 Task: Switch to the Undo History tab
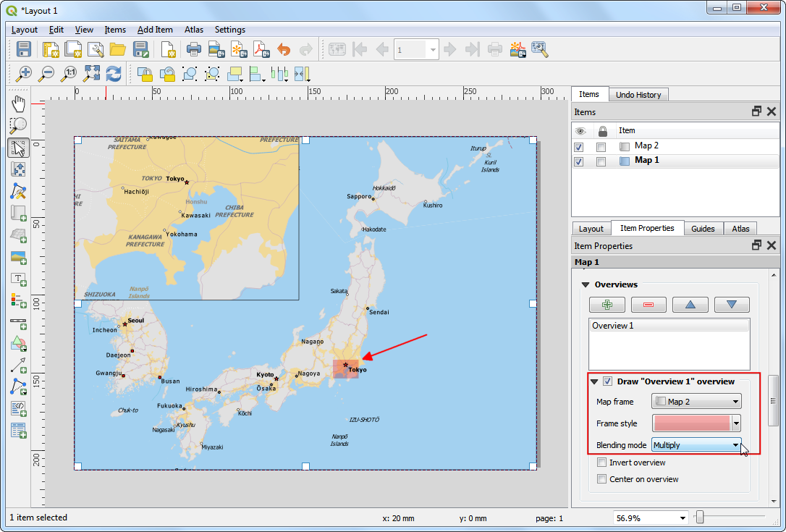coord(638,95)
